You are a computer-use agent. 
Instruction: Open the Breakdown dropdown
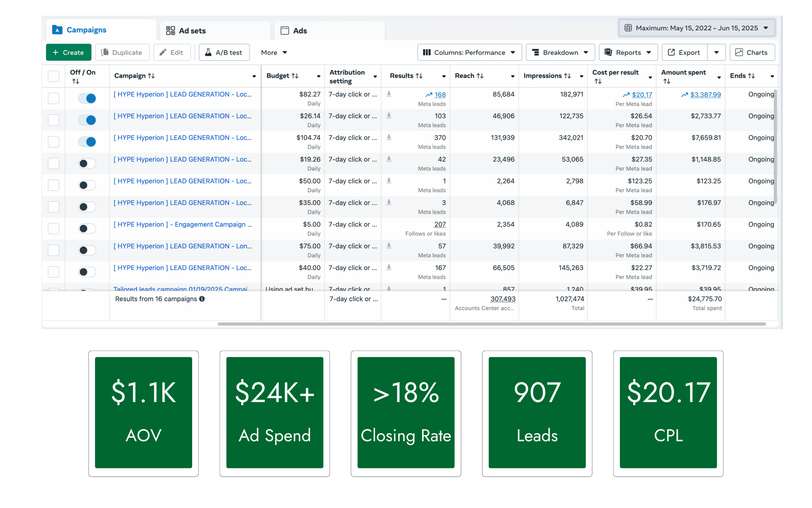point(560,52)
